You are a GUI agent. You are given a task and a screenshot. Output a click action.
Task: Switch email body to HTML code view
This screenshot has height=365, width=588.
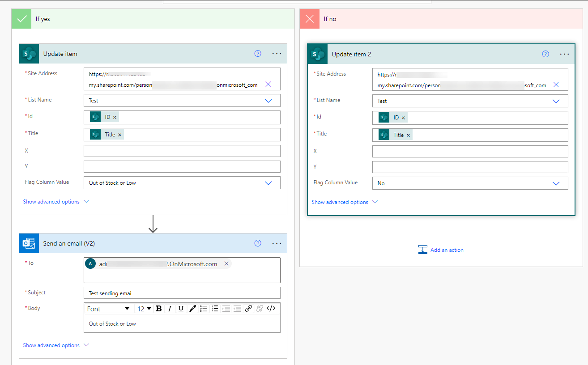(271, 308)
